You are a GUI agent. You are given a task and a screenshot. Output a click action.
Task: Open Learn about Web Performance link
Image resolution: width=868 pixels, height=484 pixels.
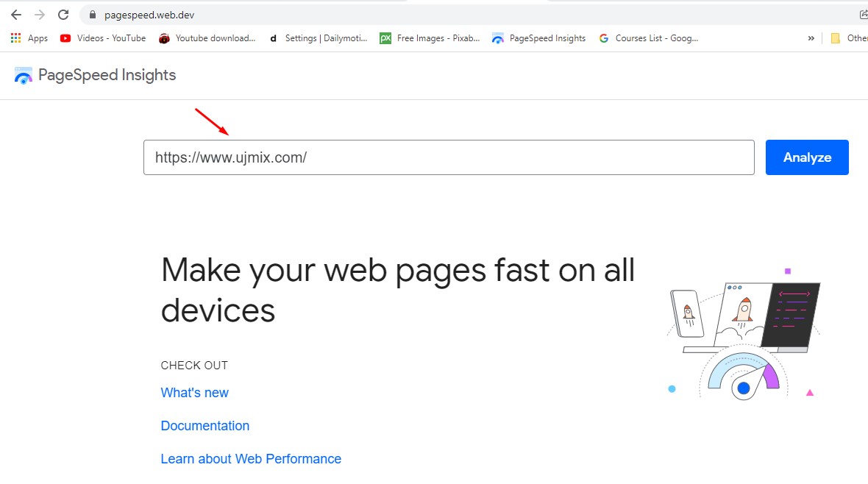(x=251, y=459)
